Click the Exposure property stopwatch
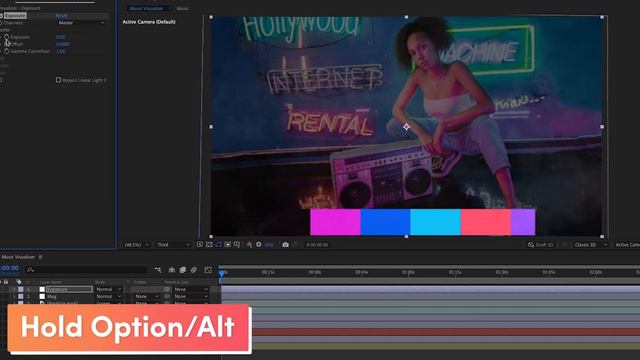The height and width of the screenshot is (360, 640). [7, 37]
